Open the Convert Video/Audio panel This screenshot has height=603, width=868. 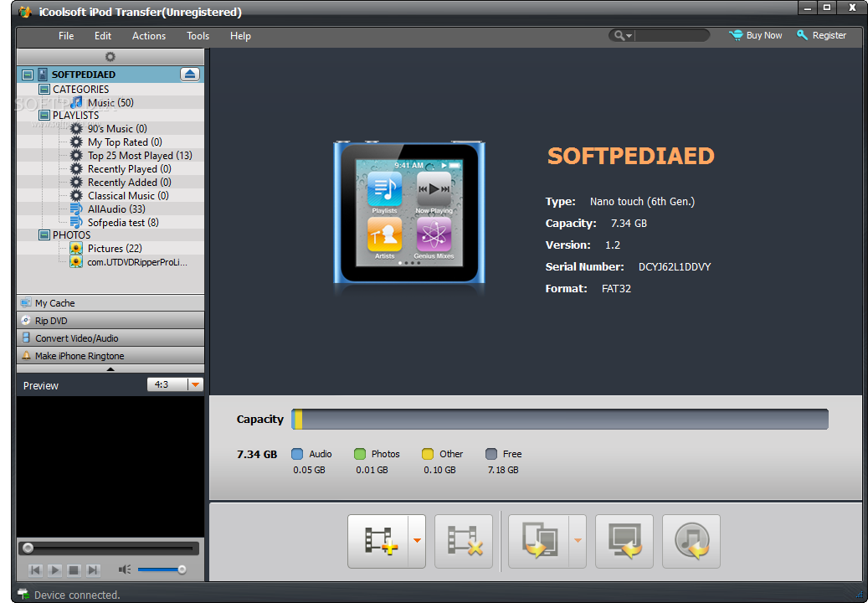pos(110,338)
